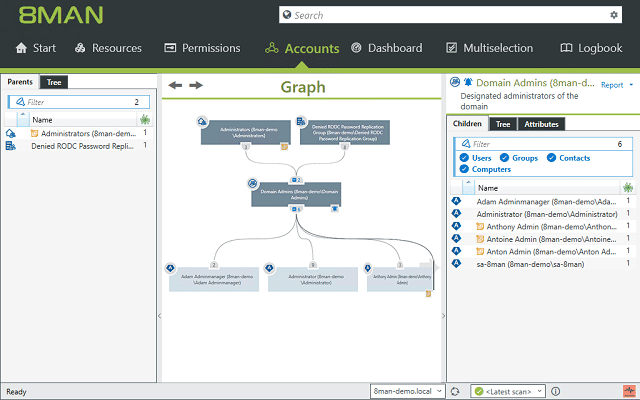Open the Start home icon

21,48
